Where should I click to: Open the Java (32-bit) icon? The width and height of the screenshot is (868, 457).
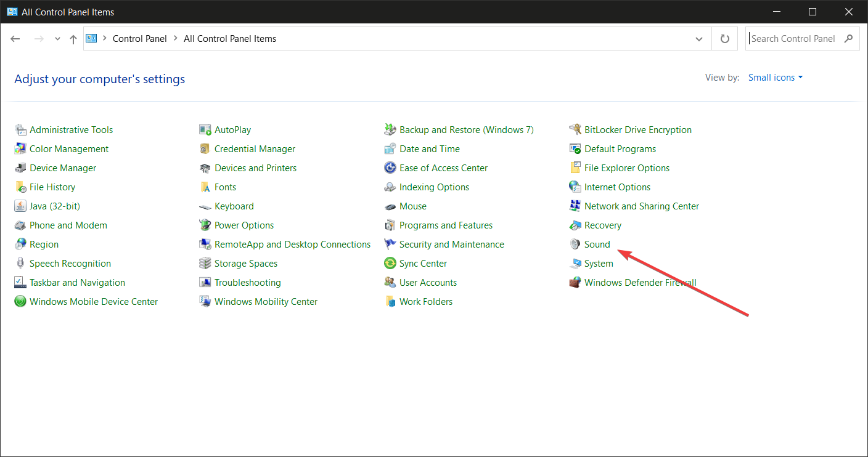tap(20, 206)
